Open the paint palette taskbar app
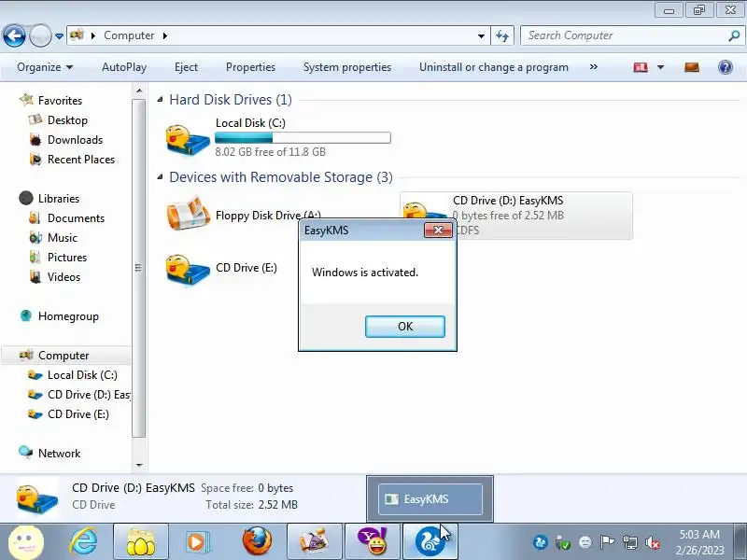Image resolution: width=747 pixels, height=560 pixels. click(x=314, y=542)
